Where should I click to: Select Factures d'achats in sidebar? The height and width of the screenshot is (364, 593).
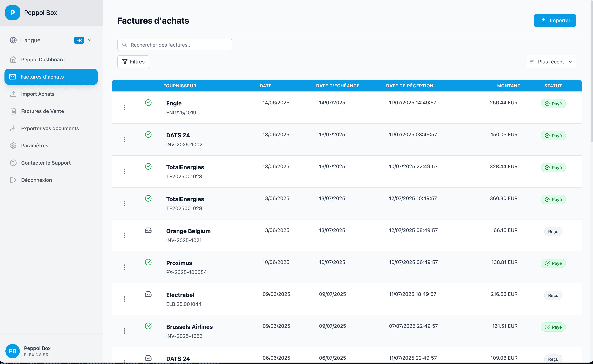[51, 77]
